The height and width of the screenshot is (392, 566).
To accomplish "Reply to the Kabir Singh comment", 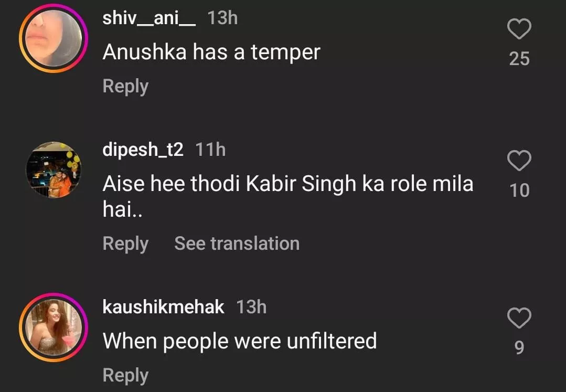I will (x=125, y=243).
